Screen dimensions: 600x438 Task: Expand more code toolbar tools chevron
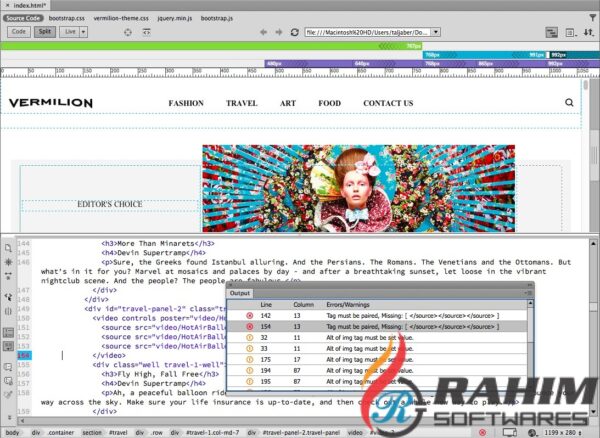click(9, 417)
